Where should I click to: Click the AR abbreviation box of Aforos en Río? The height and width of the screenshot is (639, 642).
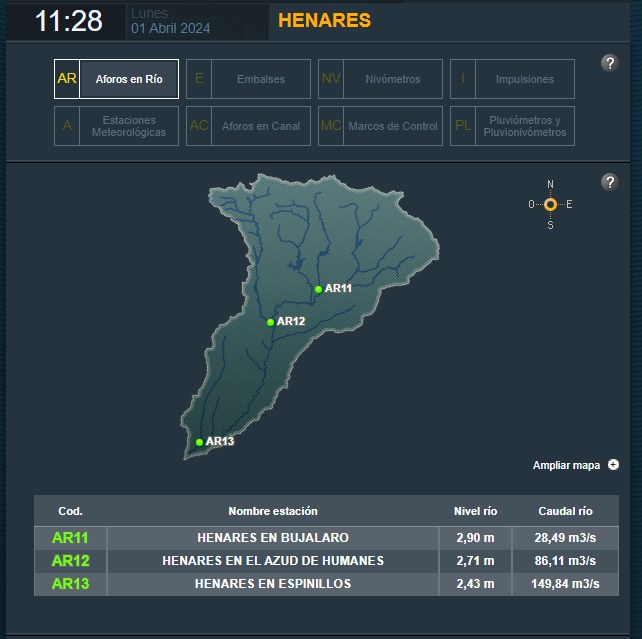click(67, 79)
